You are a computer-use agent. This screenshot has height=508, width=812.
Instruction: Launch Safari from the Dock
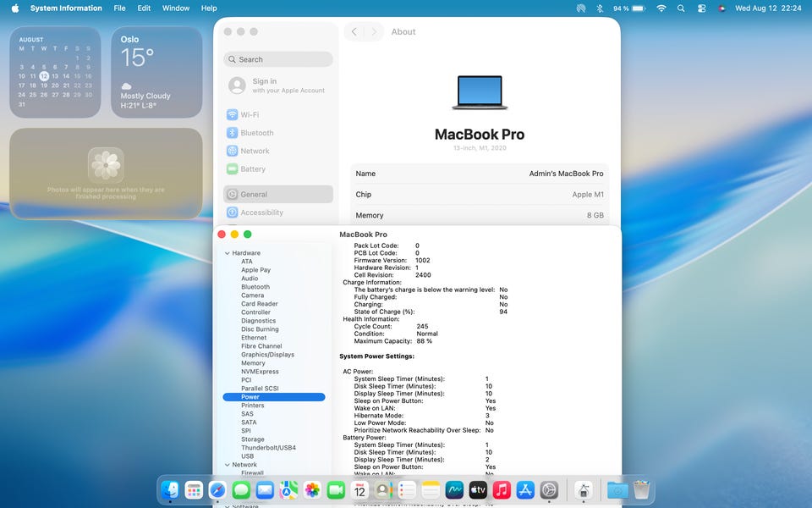click(217, 489)
